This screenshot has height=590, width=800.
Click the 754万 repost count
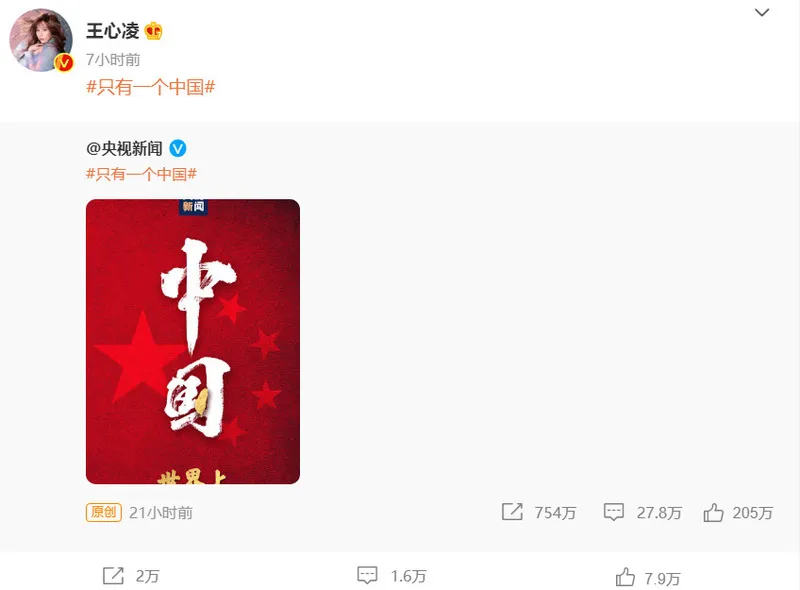click(x=555, y=512)
